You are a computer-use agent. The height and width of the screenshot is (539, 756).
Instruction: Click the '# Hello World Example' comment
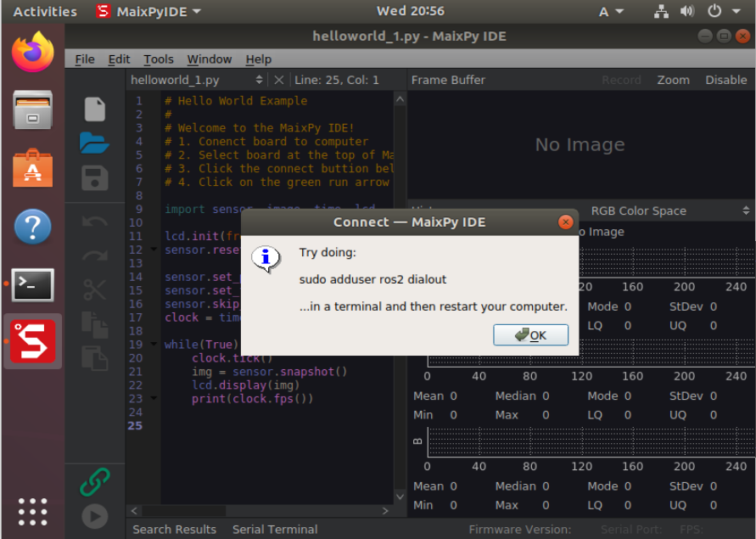236,101
